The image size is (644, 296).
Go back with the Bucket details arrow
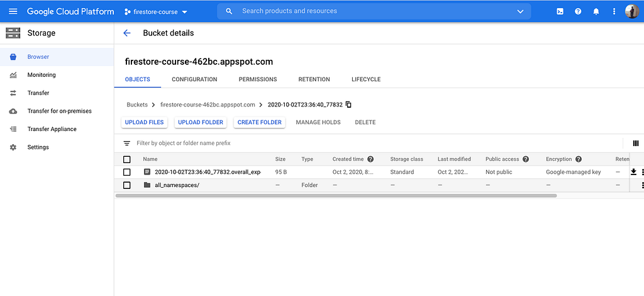click(x=127, y=33)
